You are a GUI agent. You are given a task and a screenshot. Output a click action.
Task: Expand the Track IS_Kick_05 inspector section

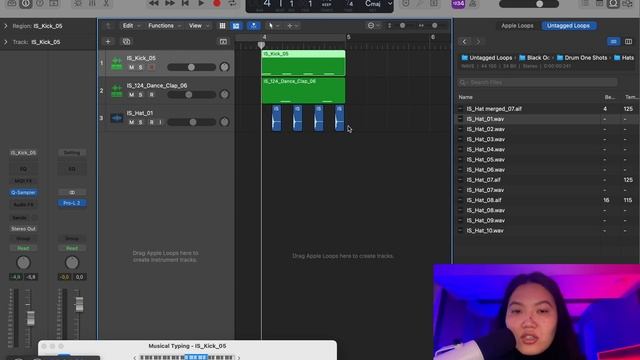coord(6,42)
